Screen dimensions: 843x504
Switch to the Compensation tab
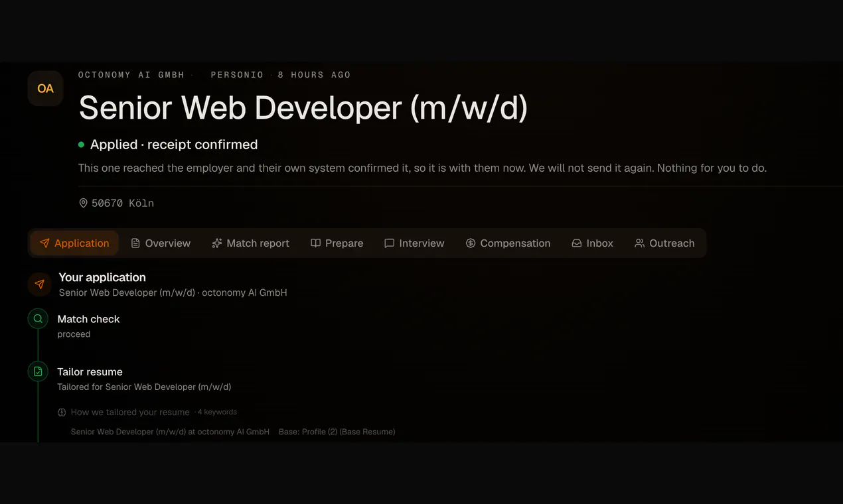(508, 243)
